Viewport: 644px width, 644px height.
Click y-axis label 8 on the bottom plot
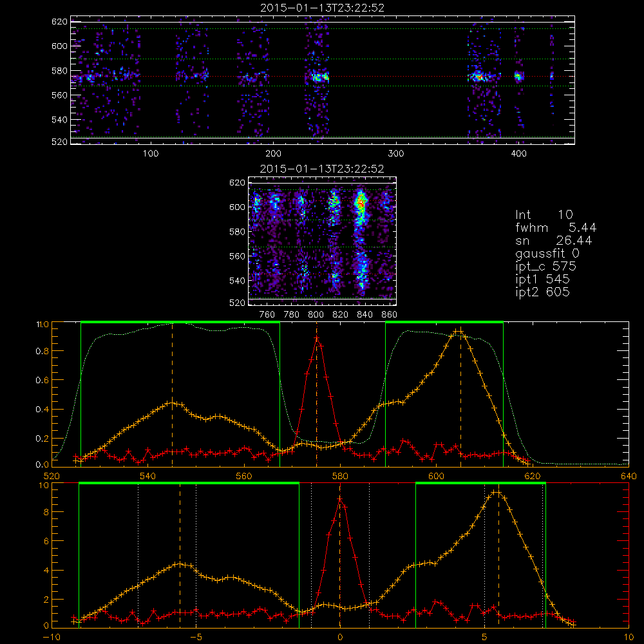pyautogui.click(x=46, y=513)
